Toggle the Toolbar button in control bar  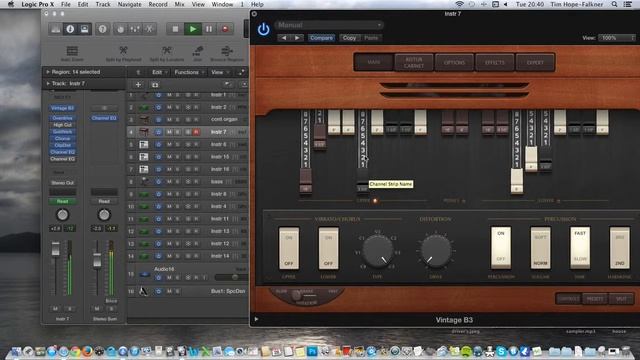coord(84,29)
